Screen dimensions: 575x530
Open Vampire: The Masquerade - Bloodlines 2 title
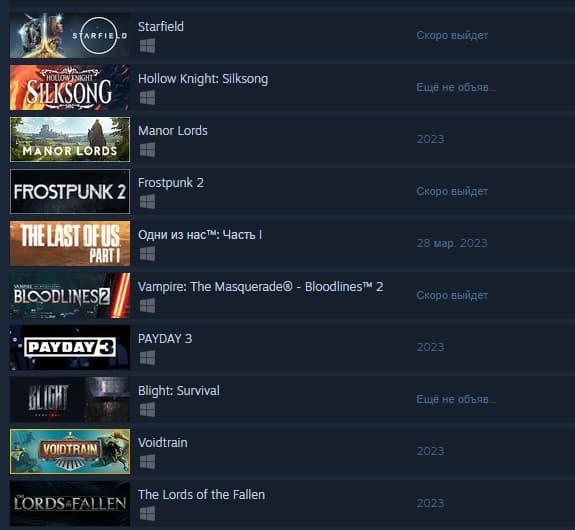coord(261,287)
